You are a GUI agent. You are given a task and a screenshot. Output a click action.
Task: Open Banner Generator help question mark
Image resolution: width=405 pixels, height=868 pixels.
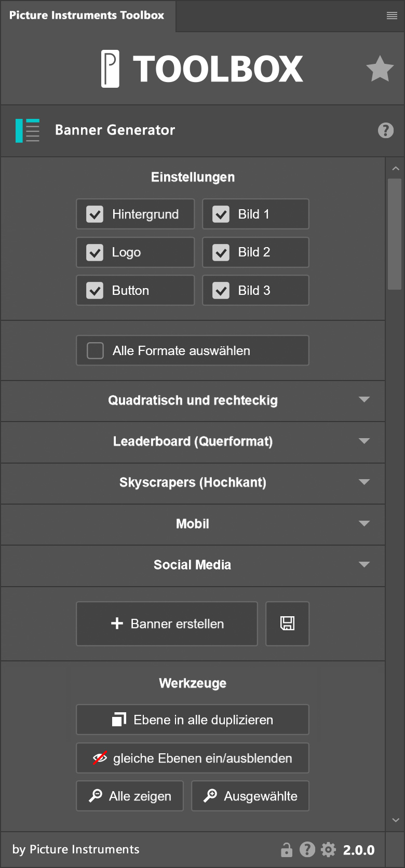point(385,130)
